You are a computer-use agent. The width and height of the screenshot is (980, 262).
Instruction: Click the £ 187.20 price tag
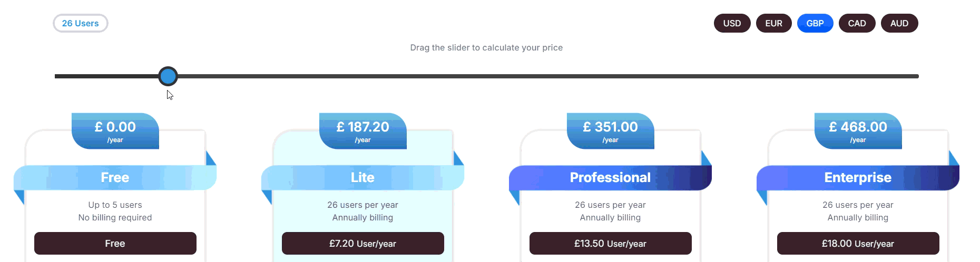coord(362,131)
